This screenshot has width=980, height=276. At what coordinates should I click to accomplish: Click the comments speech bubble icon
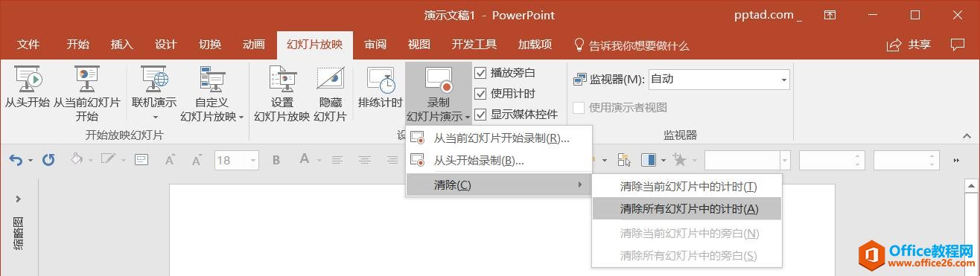958,45
